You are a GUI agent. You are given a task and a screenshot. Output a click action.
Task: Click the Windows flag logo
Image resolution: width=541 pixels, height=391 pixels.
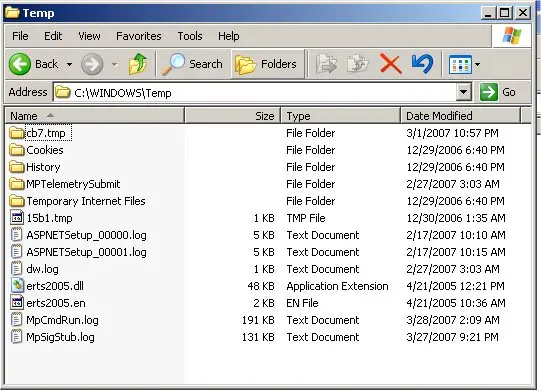coord(512,36)
